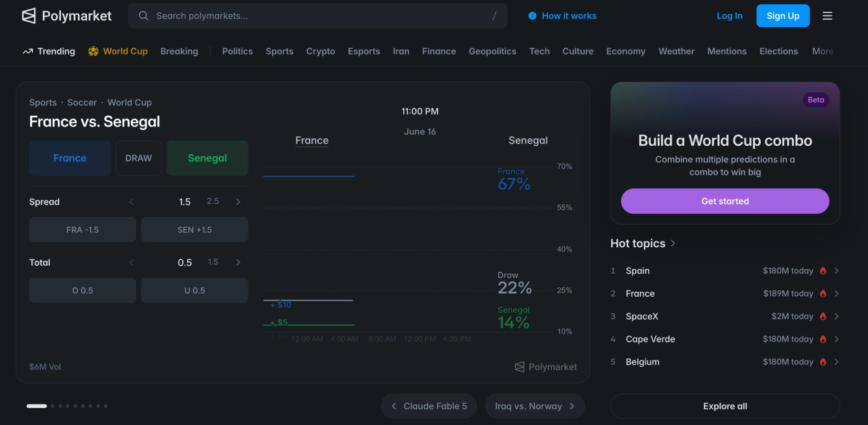The height and width of the screenshot is (425, 868).
Task: Click the More categories item
Action: tap(823, 51)
